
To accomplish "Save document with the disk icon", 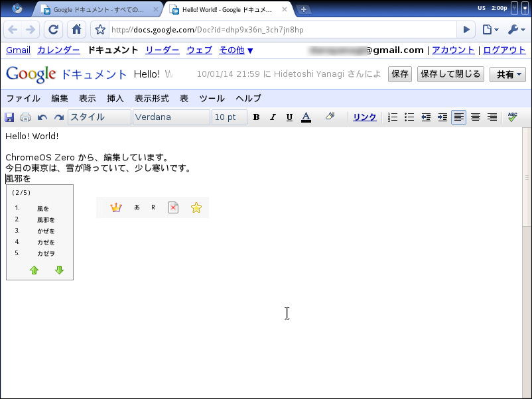I will tap(9, 117).
